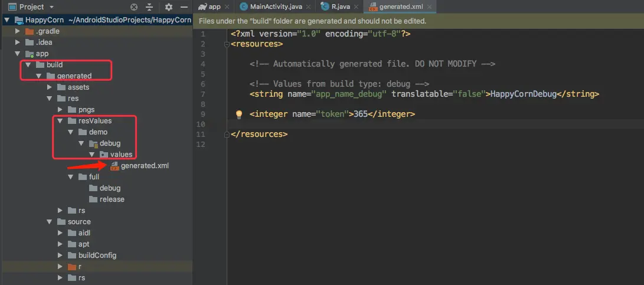
Task: Click line number 7 in the gutter
Action: click(203, 94)
